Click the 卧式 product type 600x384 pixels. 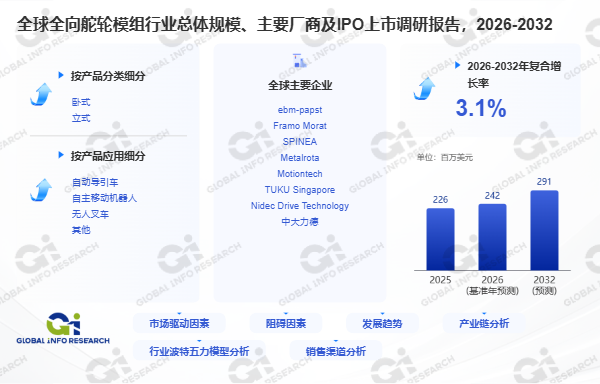(x=81, y=102)
